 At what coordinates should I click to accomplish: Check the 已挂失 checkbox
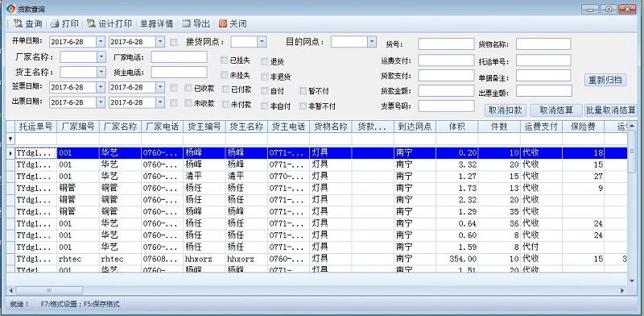(225, 60)
